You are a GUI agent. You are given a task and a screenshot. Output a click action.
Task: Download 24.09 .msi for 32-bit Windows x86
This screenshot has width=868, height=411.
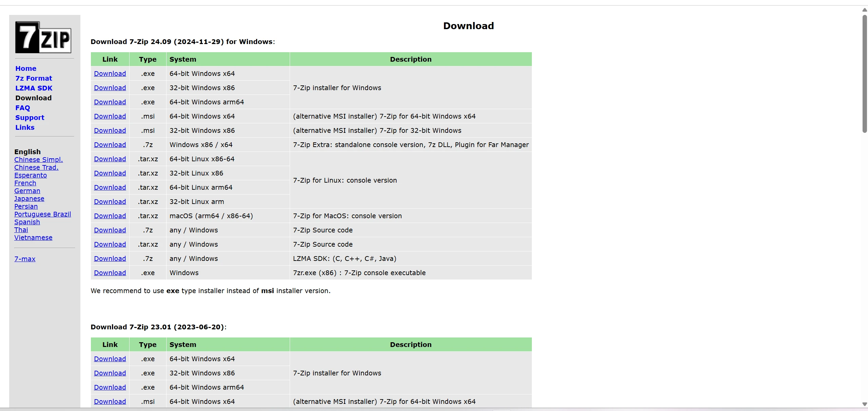110,130
